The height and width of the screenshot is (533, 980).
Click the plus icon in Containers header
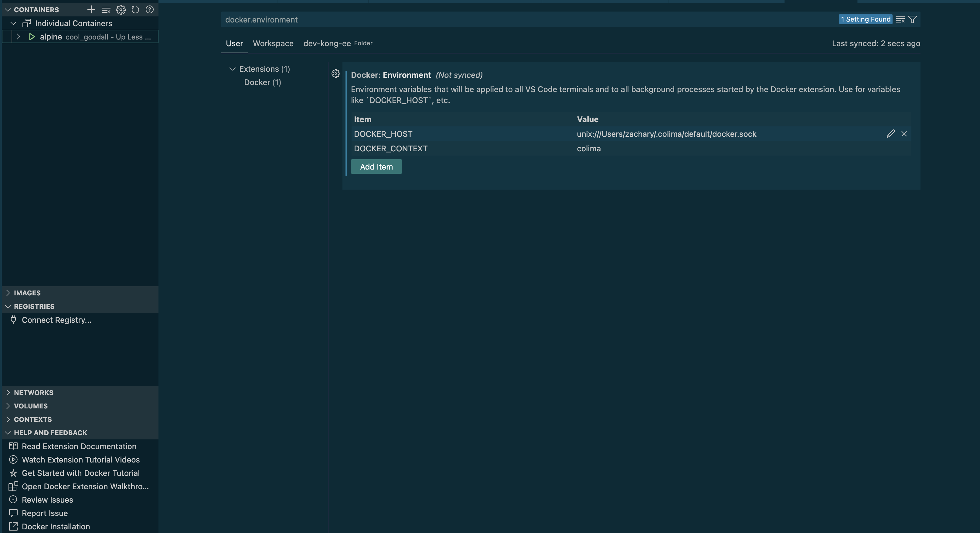91,9
